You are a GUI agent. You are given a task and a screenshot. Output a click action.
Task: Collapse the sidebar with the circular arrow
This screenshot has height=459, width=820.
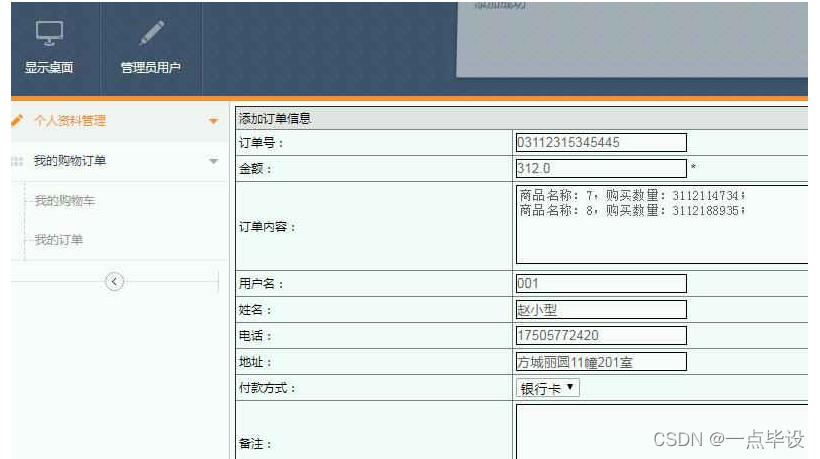point(114,282)
